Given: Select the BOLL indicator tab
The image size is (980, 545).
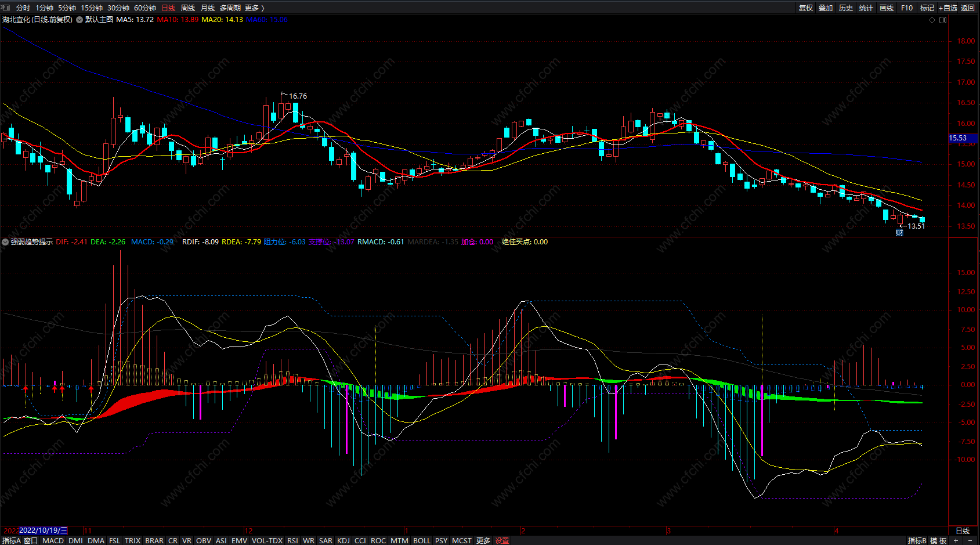Looking at the screenshot, I should coord(422,540).
